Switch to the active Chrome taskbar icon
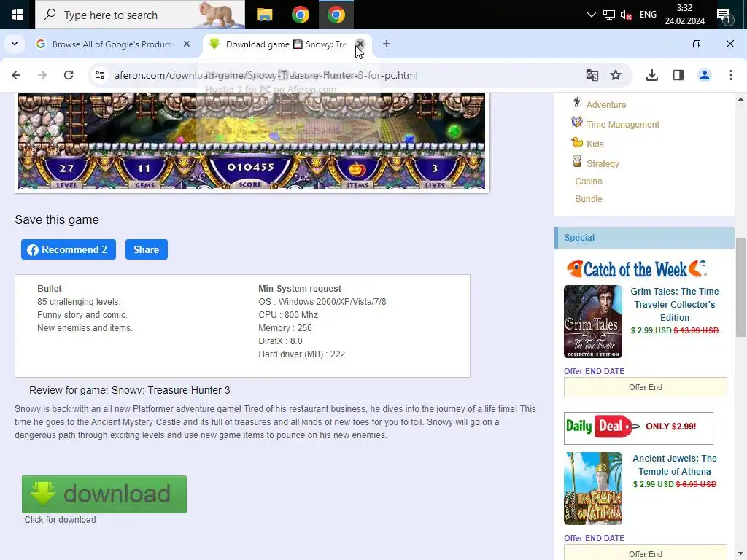The height and width of the screenshot is (560, 747). [336, 15]
